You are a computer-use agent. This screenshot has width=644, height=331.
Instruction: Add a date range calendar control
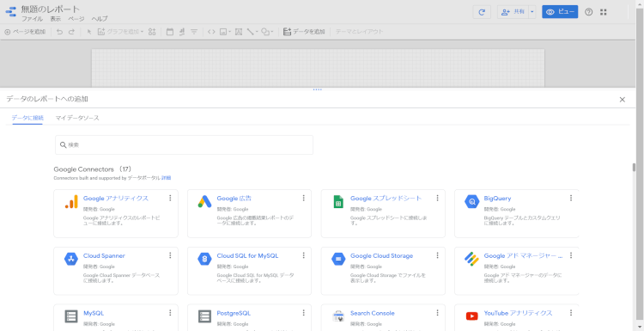tap(170, 32)
